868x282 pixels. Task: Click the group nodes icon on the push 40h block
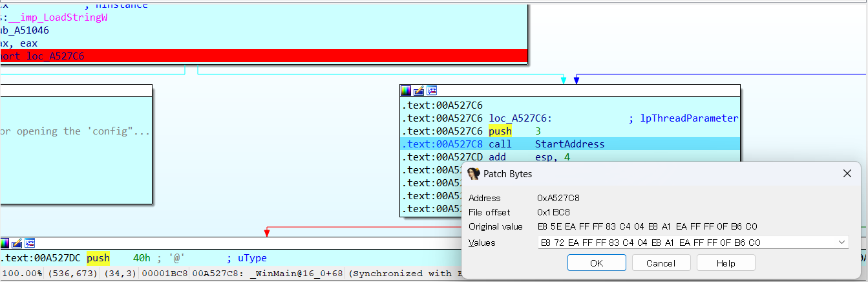tap(30, 243)
